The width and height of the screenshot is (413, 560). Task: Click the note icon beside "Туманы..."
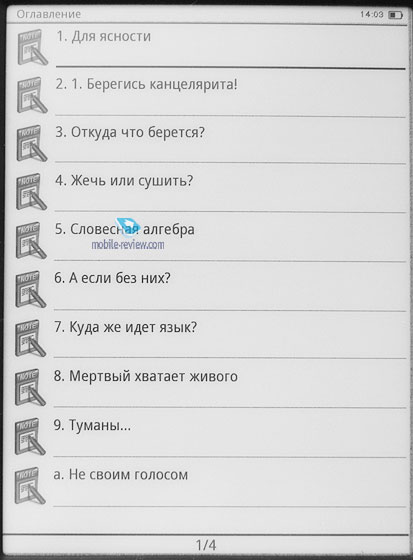30,436
